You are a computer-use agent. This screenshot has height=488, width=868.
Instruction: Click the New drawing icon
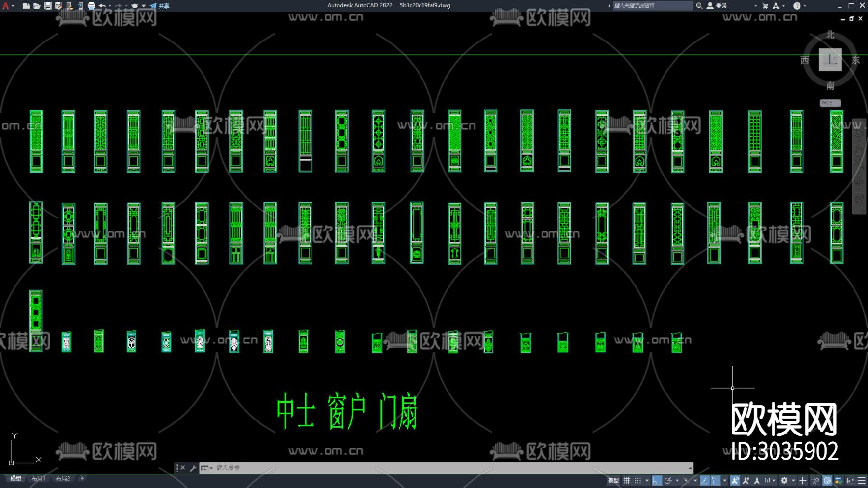[x=26, y=6]
